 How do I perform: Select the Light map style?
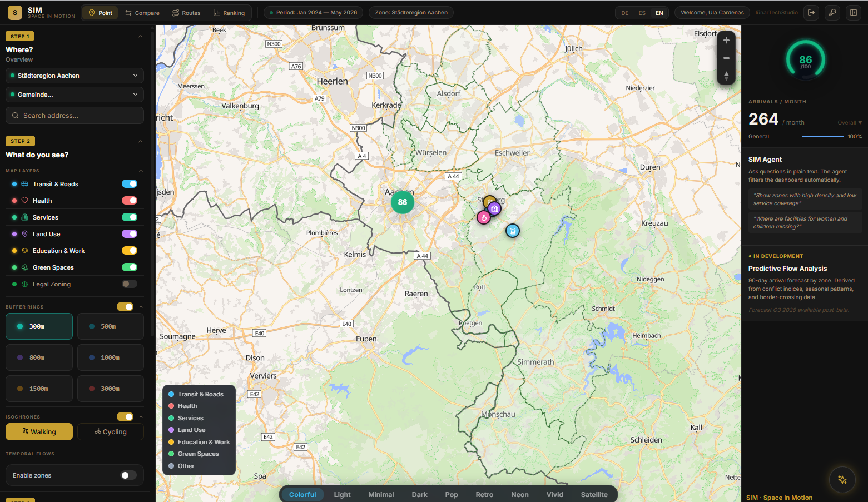342,495
